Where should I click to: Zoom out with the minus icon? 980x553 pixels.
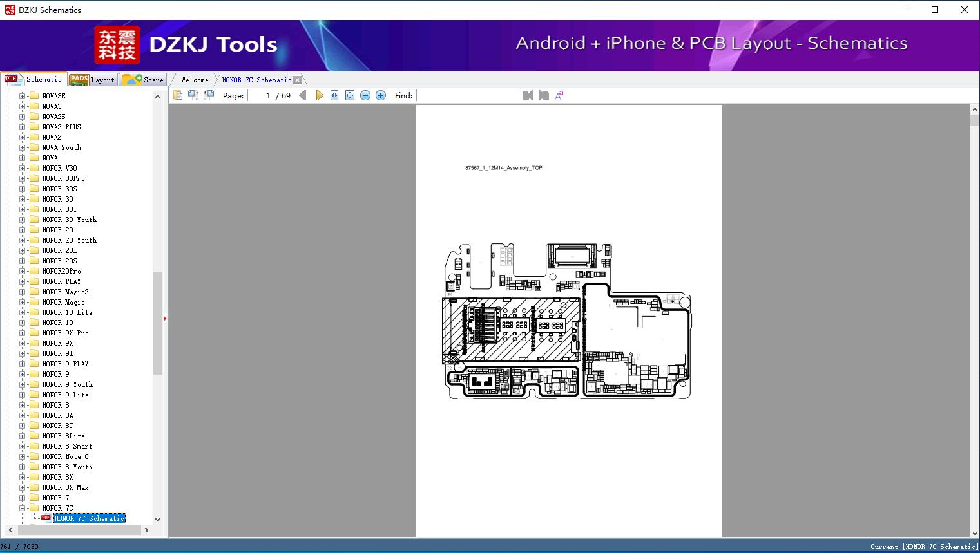[365, 95]
